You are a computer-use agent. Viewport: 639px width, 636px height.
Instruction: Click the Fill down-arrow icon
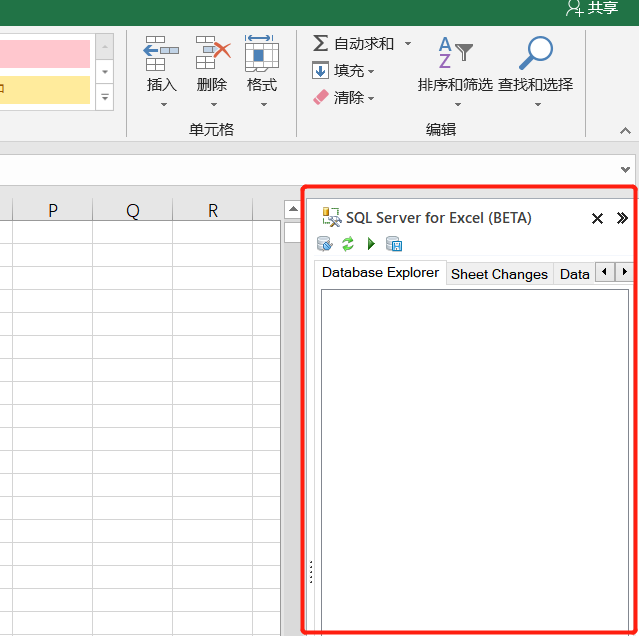(x=320, y=70)
